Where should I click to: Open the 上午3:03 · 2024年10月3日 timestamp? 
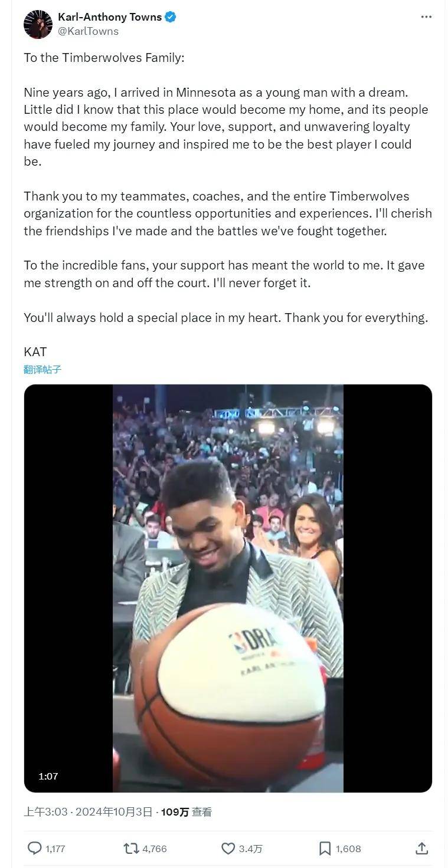coord(88,812)
